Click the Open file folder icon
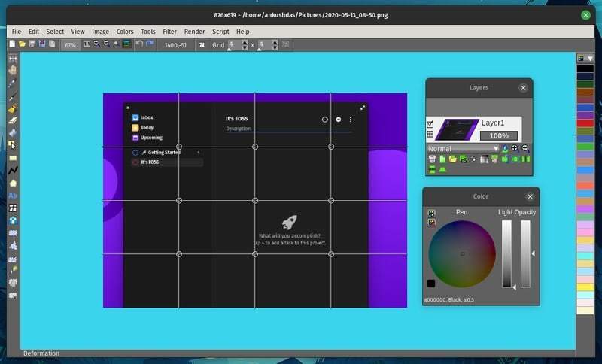602x364 pixels. pyautogui.click(x=23, y=45)
